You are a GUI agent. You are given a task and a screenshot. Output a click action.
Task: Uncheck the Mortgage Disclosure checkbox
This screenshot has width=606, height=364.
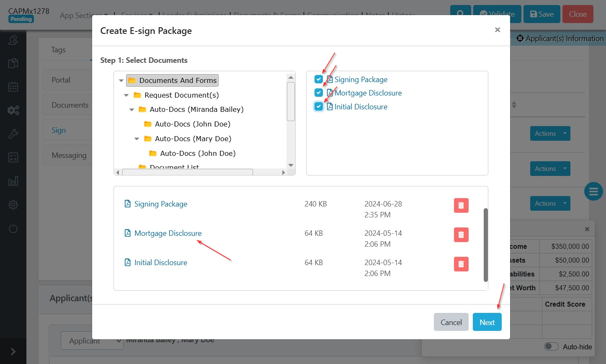pos(319,93)
